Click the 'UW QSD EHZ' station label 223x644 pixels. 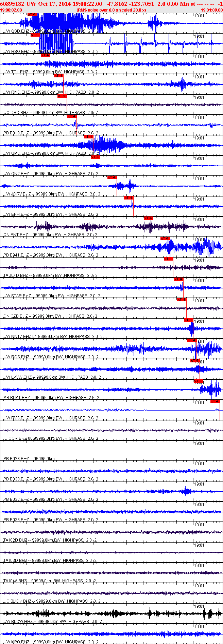pos(16,31)
